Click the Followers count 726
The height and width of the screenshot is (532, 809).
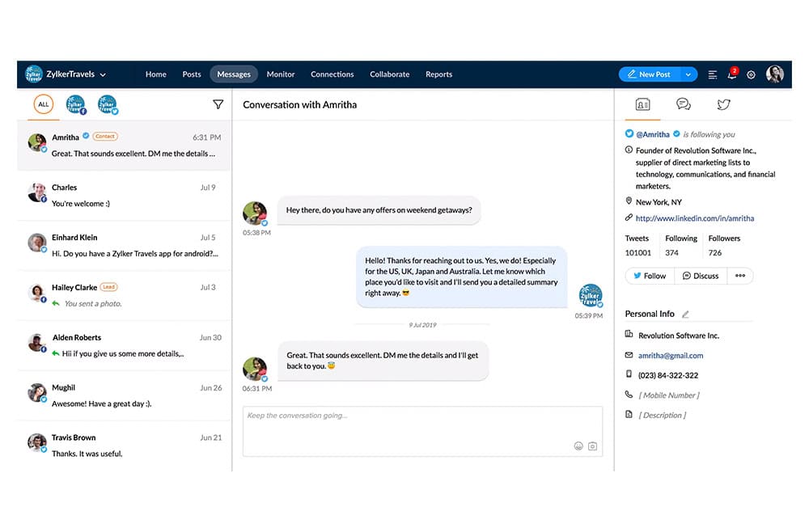tap(715, 253)
